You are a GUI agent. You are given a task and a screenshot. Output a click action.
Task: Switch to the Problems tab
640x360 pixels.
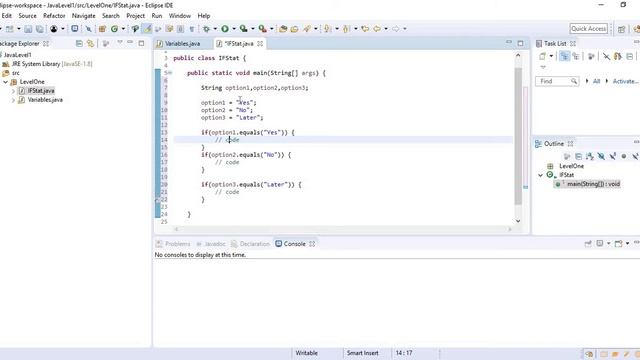click(x=178, y=244)
